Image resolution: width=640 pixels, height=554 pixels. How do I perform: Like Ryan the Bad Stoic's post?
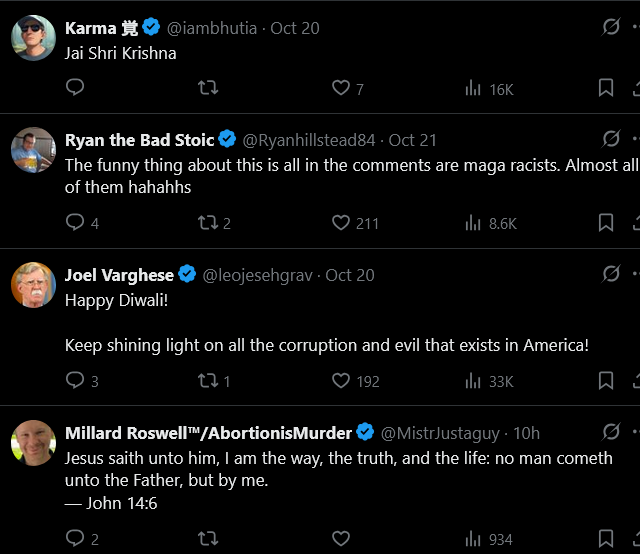pos(341,222)
